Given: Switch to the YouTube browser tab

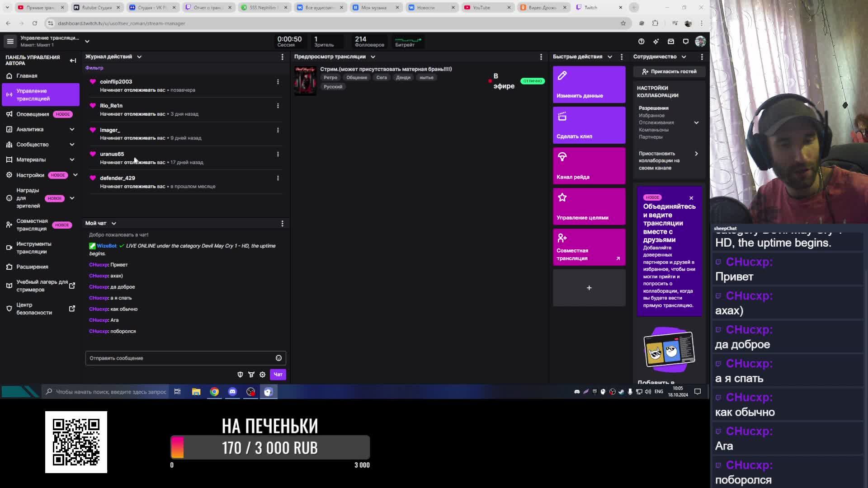Looking at the screenshot, I should coord(481,8).
